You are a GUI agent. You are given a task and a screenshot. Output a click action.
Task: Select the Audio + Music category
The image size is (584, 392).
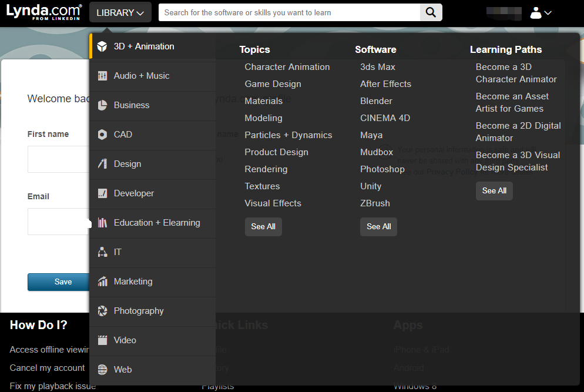point(153,76)
